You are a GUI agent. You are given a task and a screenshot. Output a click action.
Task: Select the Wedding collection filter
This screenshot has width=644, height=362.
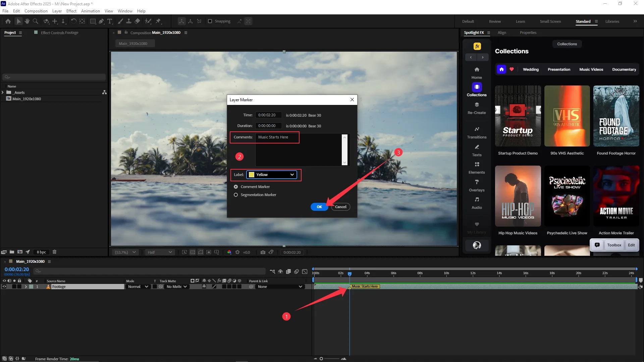tap(531, 69)
